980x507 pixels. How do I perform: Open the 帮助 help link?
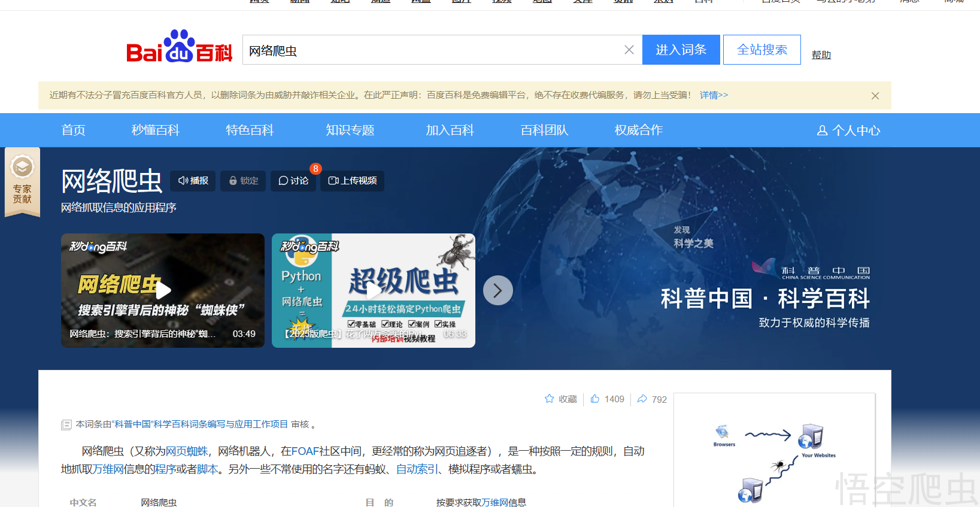(x=821, y=55)
